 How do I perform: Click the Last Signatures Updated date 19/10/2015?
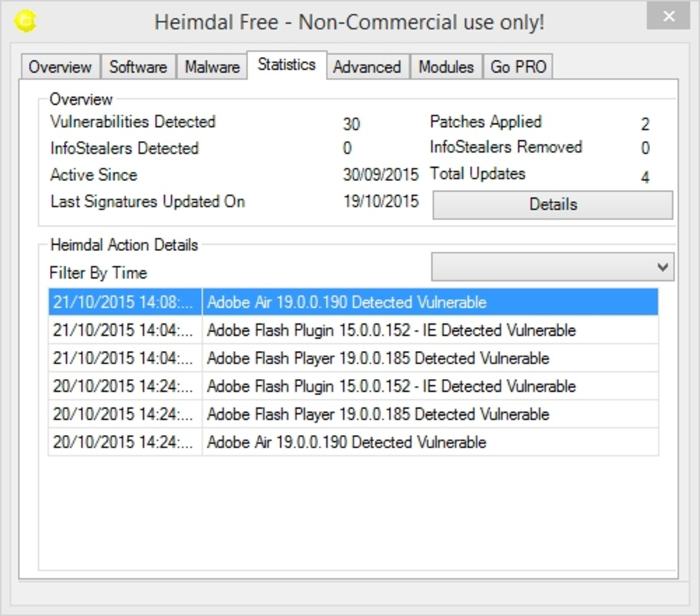point(381,201)
